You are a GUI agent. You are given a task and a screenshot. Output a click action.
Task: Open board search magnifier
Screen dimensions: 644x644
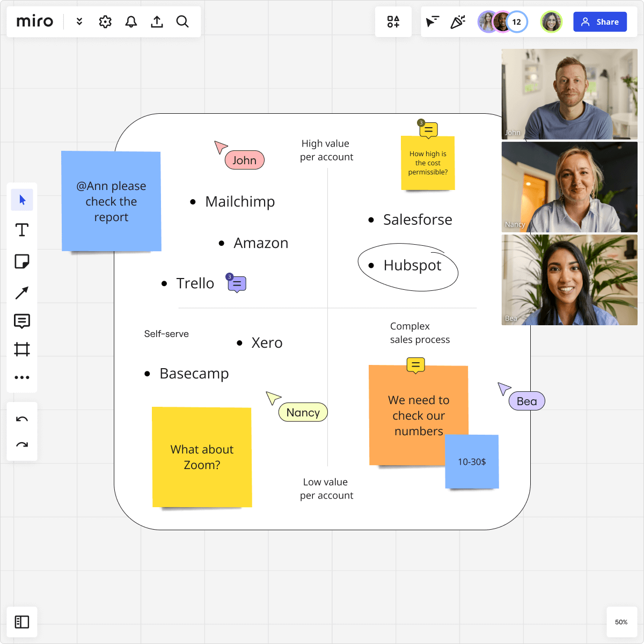(182, 21)
